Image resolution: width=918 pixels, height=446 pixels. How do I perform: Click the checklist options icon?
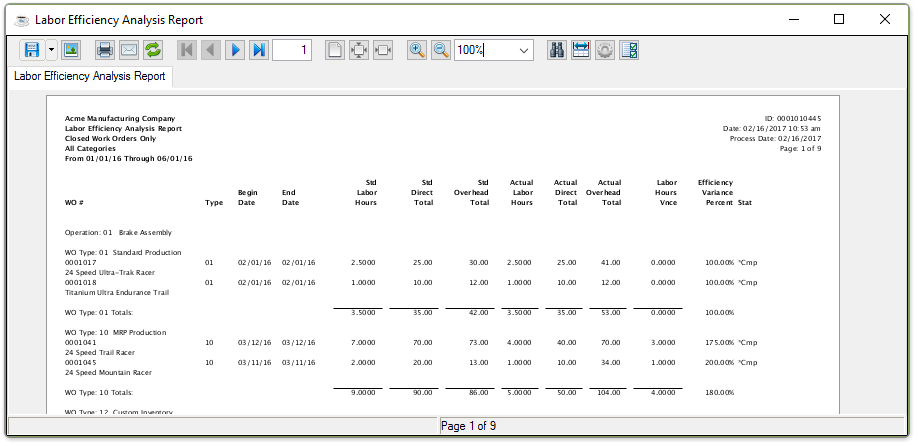[629, 50]
